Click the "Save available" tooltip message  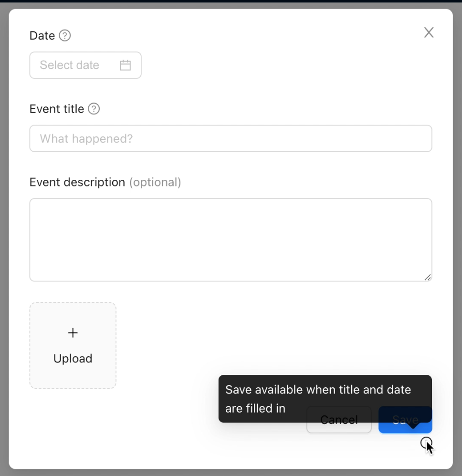[x=318, y=390]
